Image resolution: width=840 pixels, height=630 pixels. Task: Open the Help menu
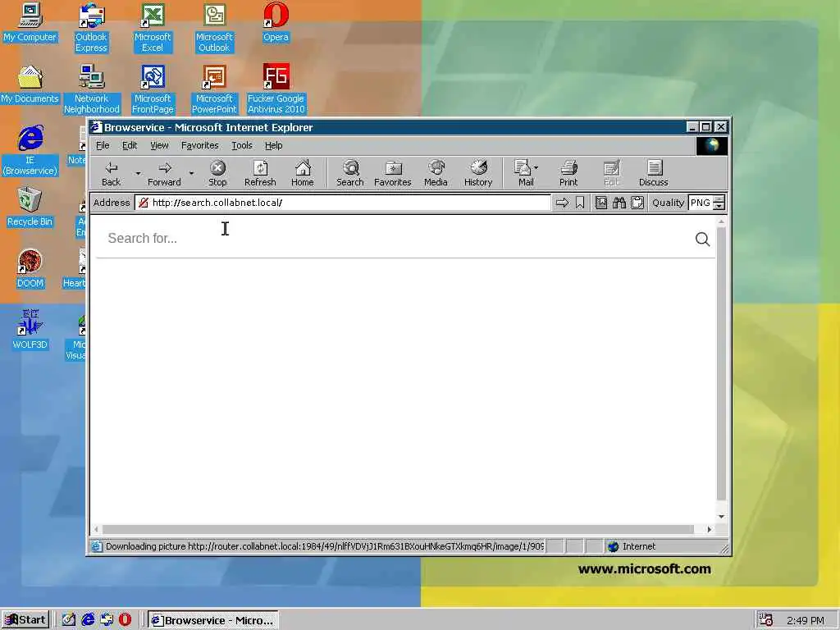tap(273, 145)
